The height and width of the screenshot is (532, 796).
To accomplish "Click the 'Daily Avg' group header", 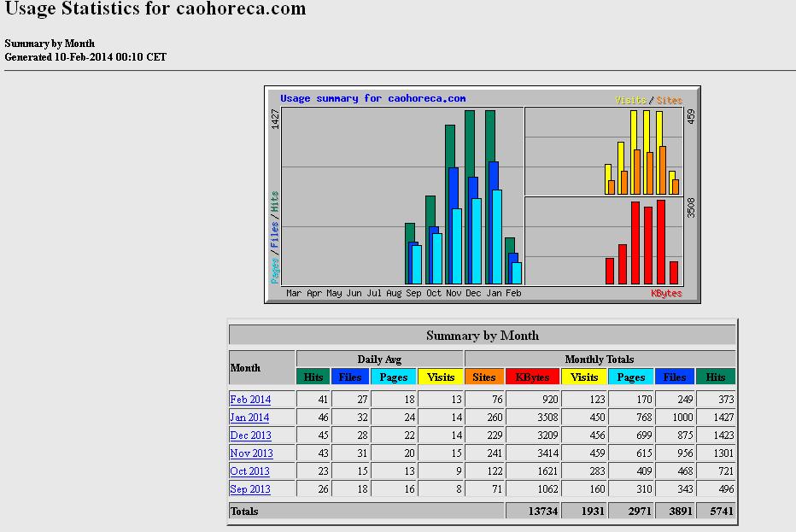I will [x=380, y=360].
